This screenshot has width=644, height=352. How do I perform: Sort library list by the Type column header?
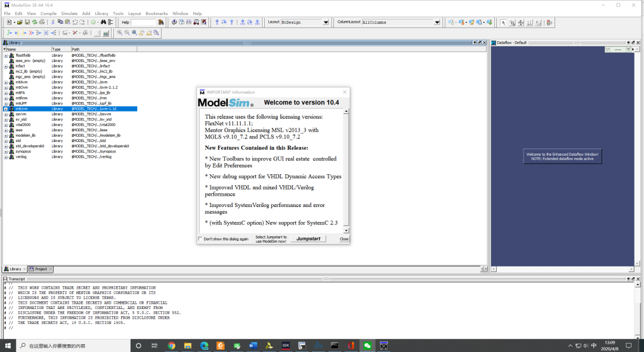61,50
